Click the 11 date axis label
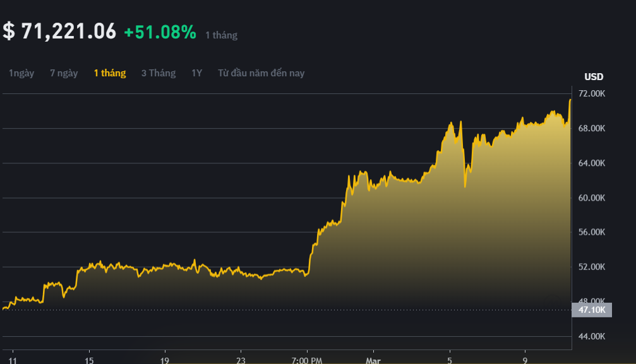Viewport: 636px width, 364px height. 13,360
